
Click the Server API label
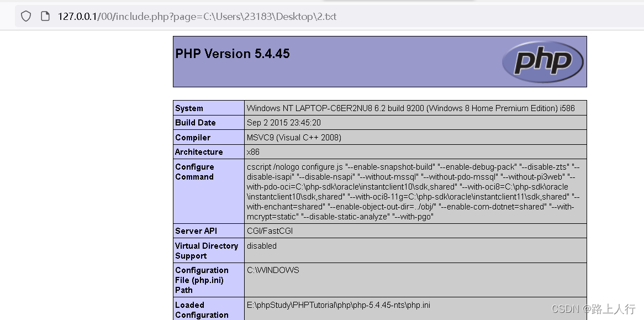[x=196, y=231]
